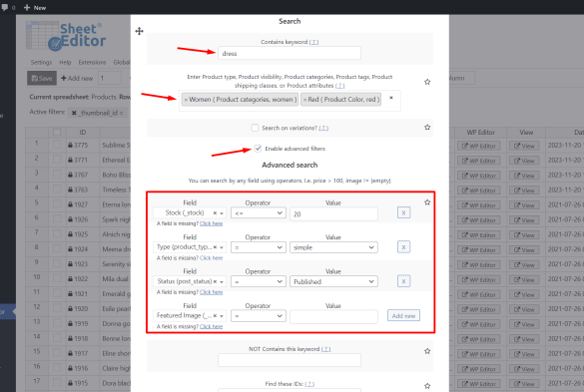The image size is (584, 392).
Task: Focus the Contains keyword input with dress
Action: click(x=290, y=53)
